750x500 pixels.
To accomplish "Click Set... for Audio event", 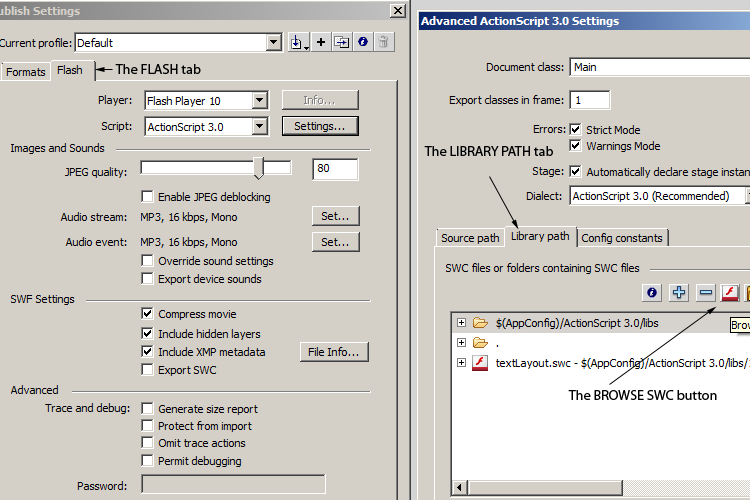I will [335, 242].
